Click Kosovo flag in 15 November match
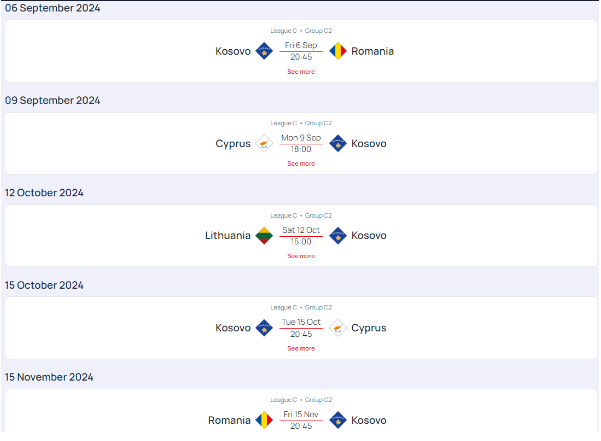 (x=338, y=420)
